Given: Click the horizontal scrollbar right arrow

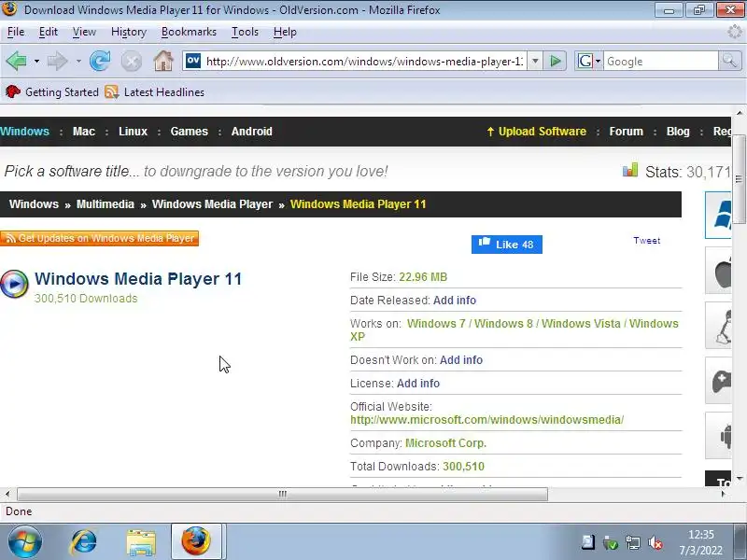Looking at the screenshot, I should [x=724, y=495].
